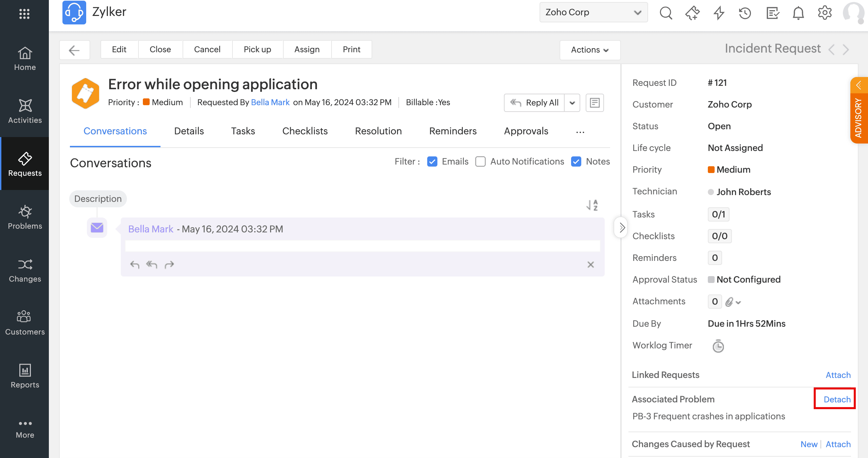
Task: Uncheck the Notes filter checkbox
Action: pos(576,161)
